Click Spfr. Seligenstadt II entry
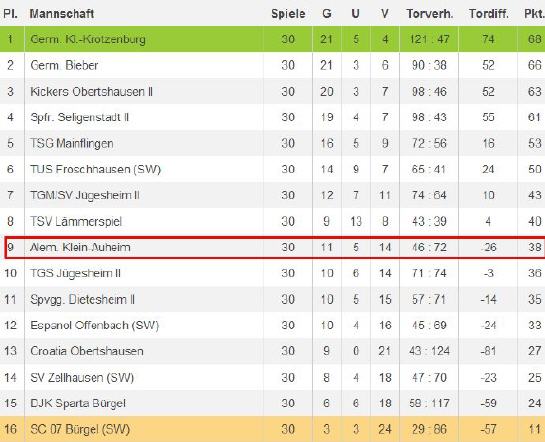Screen dimensions: 545x442 point(80,117)
